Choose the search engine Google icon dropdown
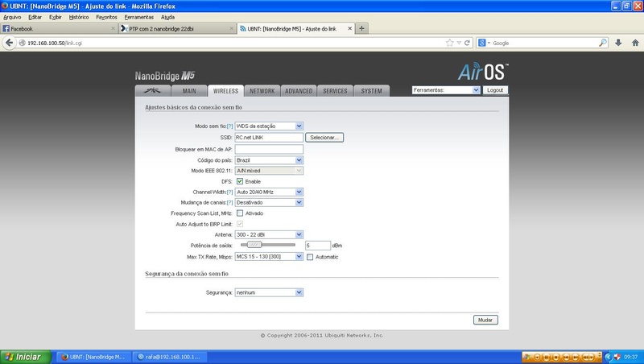Screen dimensions: 644x364 [x=485, y=43]
